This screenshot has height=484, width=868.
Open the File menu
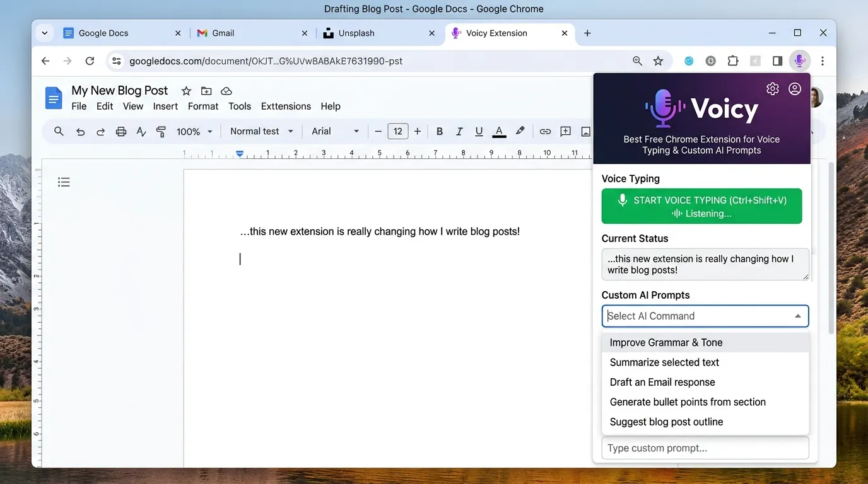pos(79,106)
